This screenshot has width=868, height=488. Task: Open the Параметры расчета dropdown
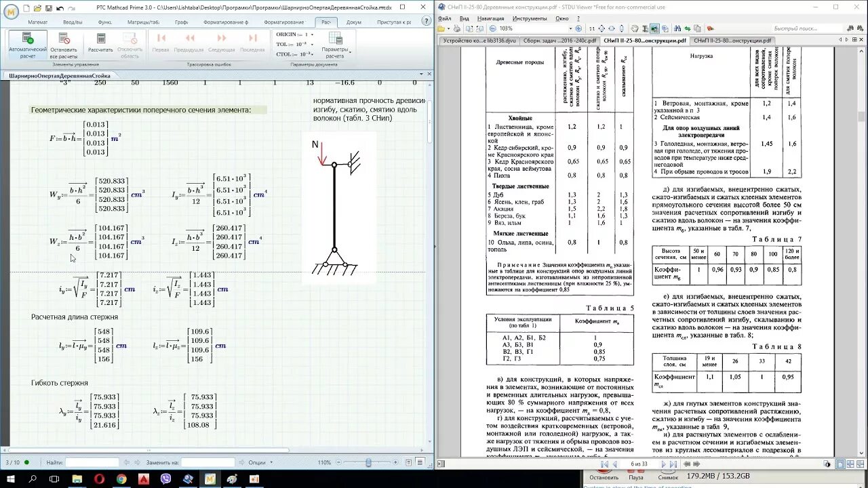coord(335,45)
